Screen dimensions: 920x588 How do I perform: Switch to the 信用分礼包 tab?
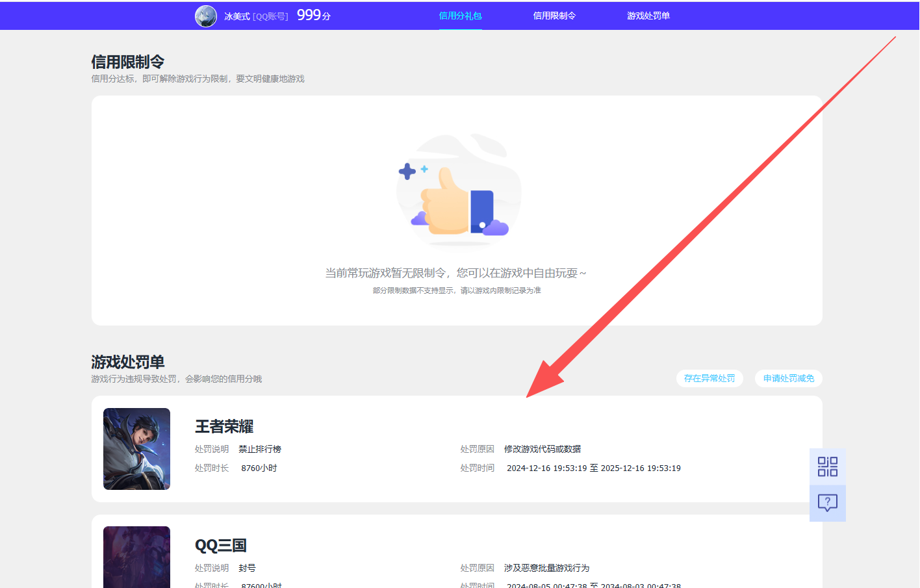(461, 14)
